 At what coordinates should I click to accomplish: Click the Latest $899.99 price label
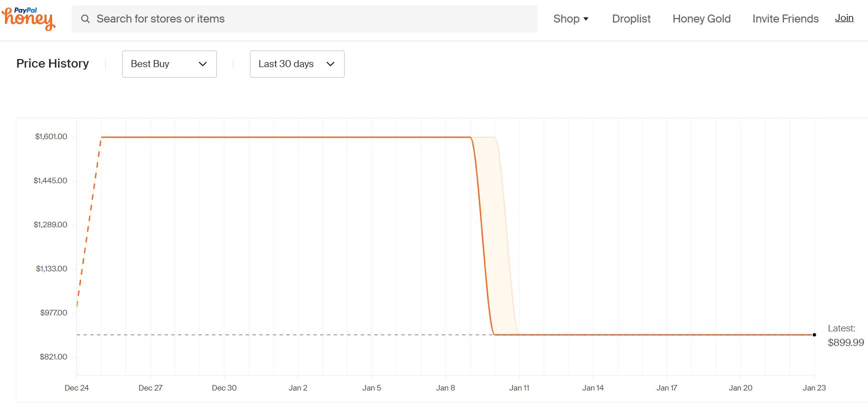pos(846,336)
